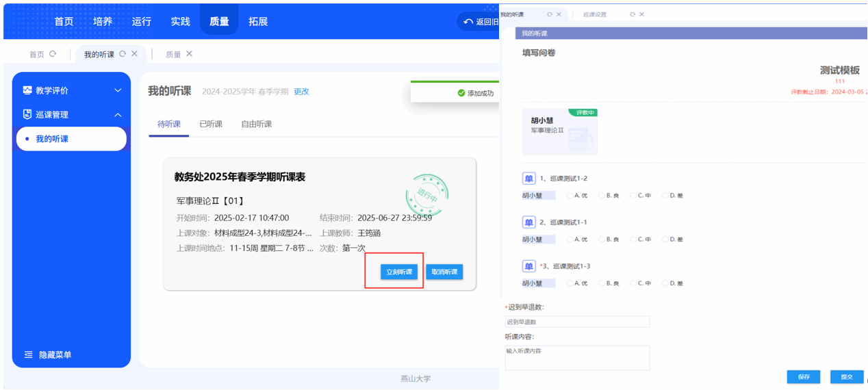Collapse the 巡课管理 menu chevron
This screenshot has width=868, height=390.
coord(118,115)
